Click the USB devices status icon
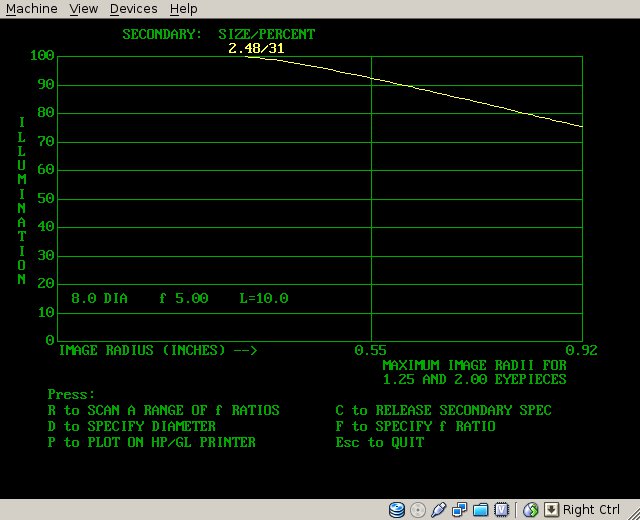 (x=438, y=509)
